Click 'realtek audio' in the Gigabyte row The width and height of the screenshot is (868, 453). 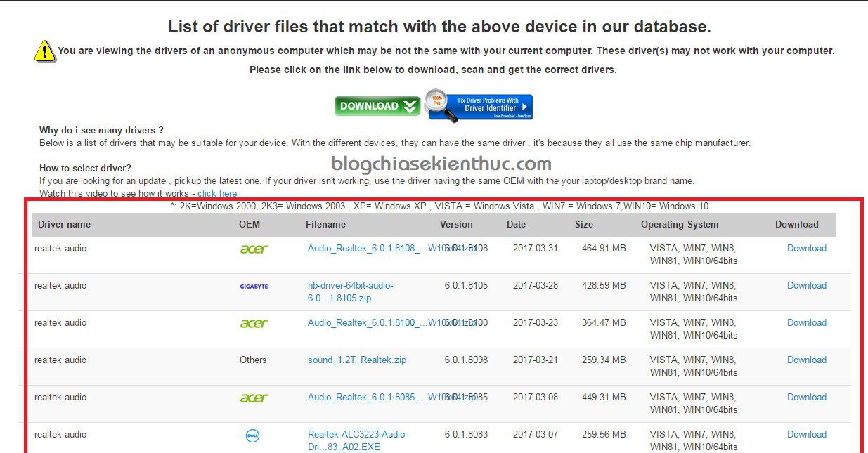(x=60, y=285)
